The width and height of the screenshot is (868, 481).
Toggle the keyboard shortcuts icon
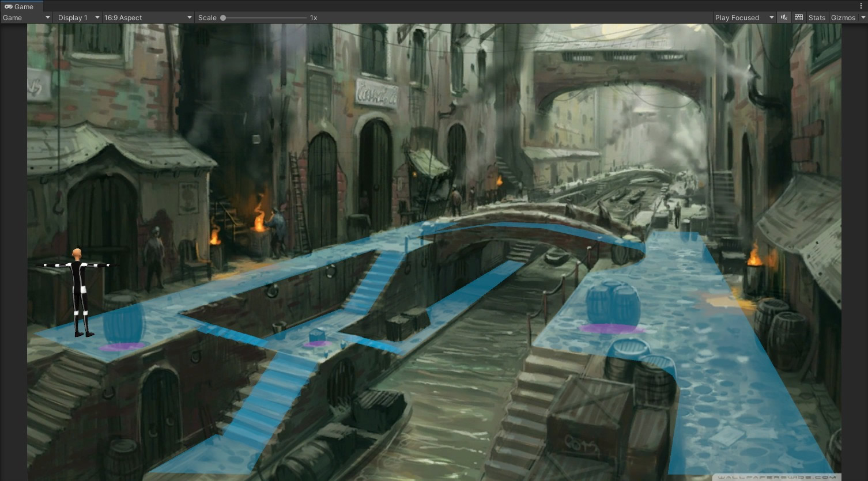point(799,17)
